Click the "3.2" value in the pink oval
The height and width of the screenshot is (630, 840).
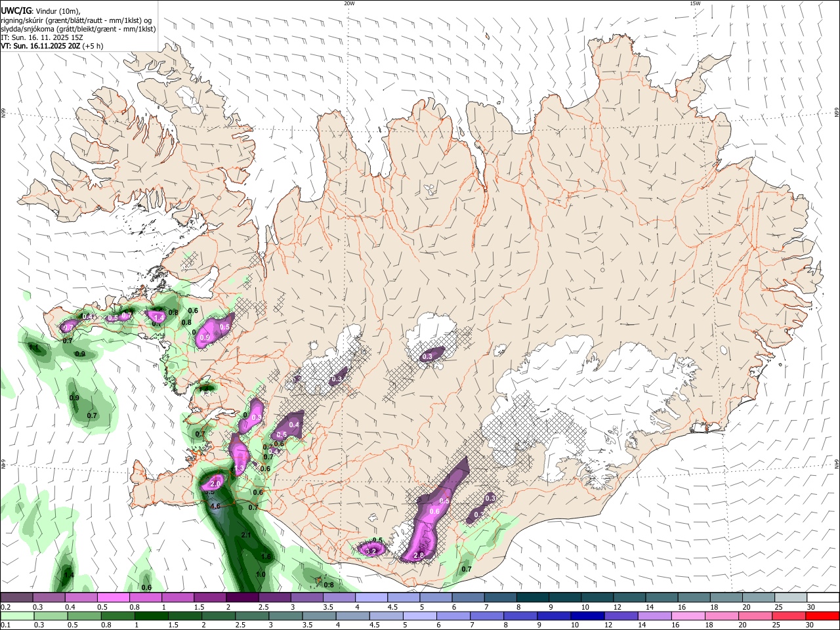371,551
